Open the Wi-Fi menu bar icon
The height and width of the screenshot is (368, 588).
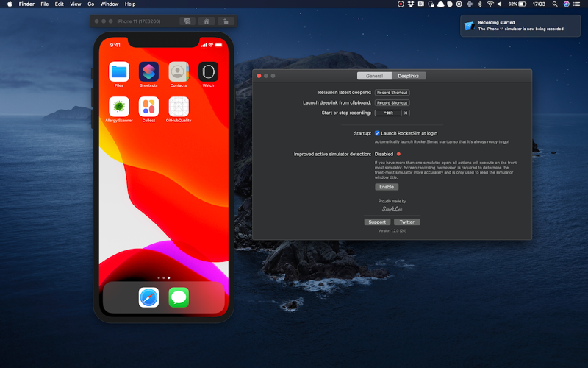[490, 4]
